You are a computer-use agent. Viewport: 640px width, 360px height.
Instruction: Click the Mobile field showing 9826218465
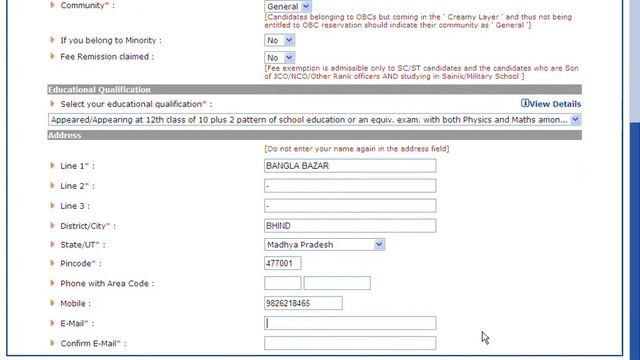click(x=303, y=303)
